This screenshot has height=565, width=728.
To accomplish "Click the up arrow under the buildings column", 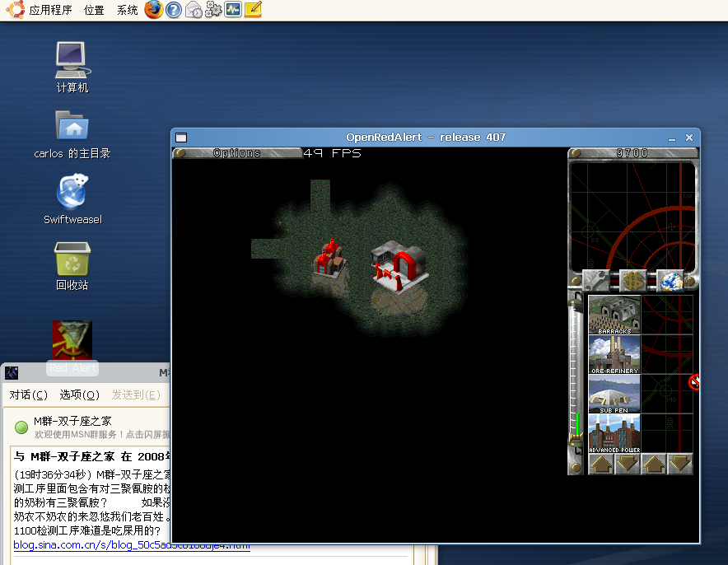I will click(x=601, y=464).
